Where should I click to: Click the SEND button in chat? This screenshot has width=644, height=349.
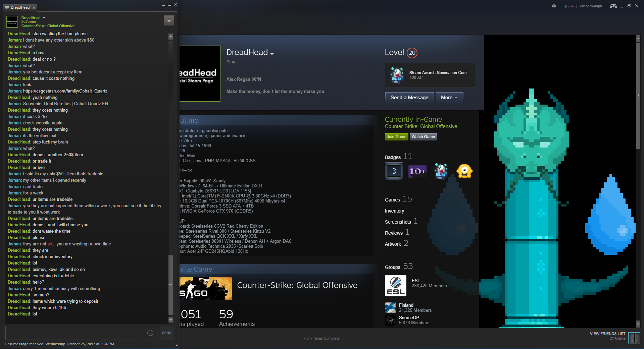point(167,333)
